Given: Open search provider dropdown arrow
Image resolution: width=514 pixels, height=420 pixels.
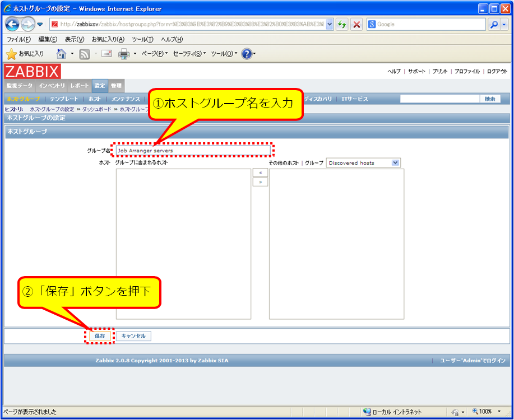Looking at the screenshot, I should (x=504, y=24).
